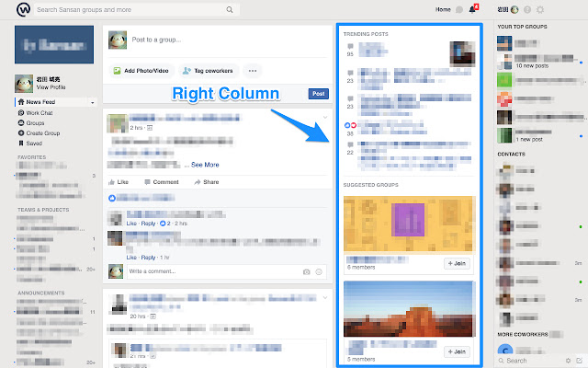Open chat settings gear near contacts Search
The image size is (588, 368).
coord(568,361)
